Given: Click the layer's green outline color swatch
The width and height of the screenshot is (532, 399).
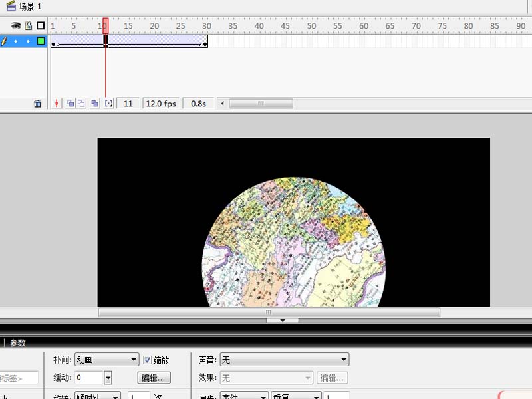Looking at the screenshot, I should pyautogui.click(x=41, y=41).
